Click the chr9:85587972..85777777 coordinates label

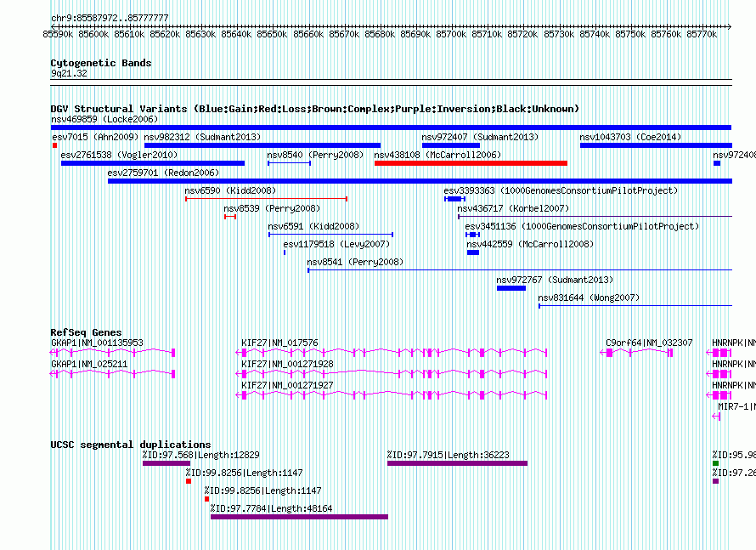pyautogui.click(x=110, y=18)
